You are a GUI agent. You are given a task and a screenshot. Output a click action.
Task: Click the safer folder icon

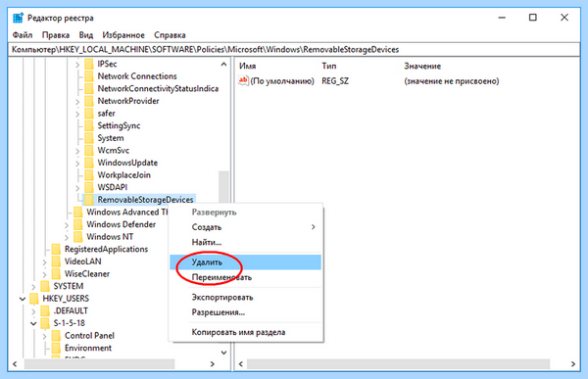tap(89, 114)
